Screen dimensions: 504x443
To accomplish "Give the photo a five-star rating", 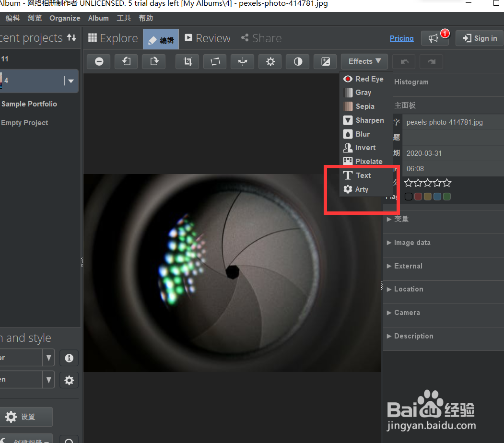I will [447, 183].
